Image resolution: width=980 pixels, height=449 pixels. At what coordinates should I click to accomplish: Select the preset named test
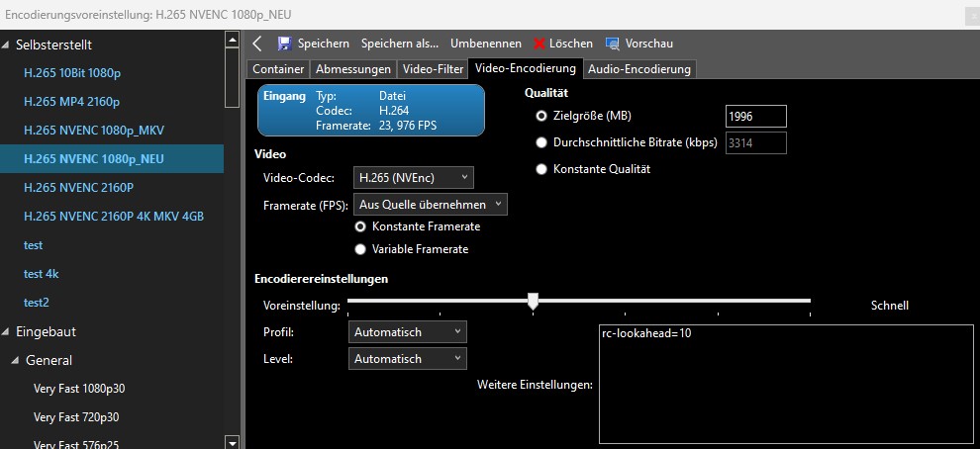33,245
